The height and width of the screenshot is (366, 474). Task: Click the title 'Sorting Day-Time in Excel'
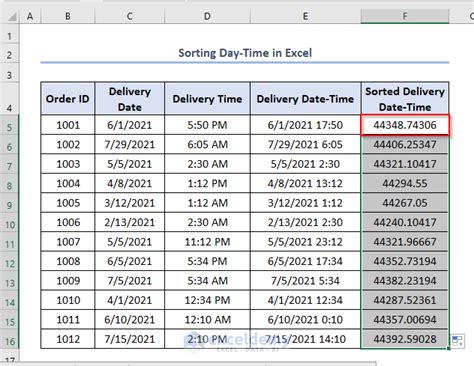(x=245, y=53)
